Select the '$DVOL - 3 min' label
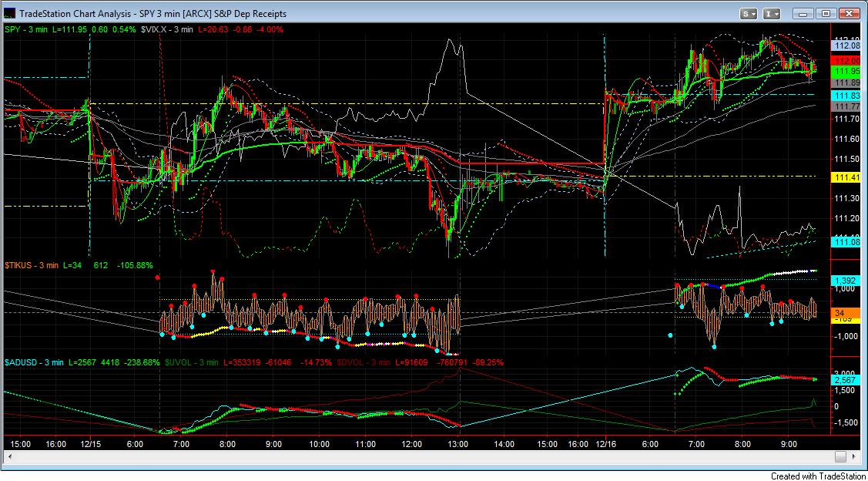This screenshot has width=868, height=481. [364, 362]
